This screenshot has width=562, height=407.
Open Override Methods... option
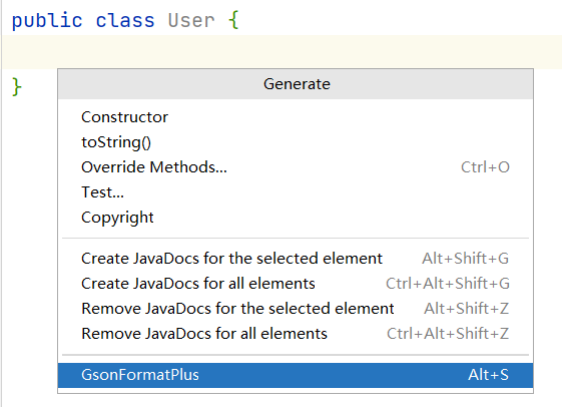[x=295, y=167]
